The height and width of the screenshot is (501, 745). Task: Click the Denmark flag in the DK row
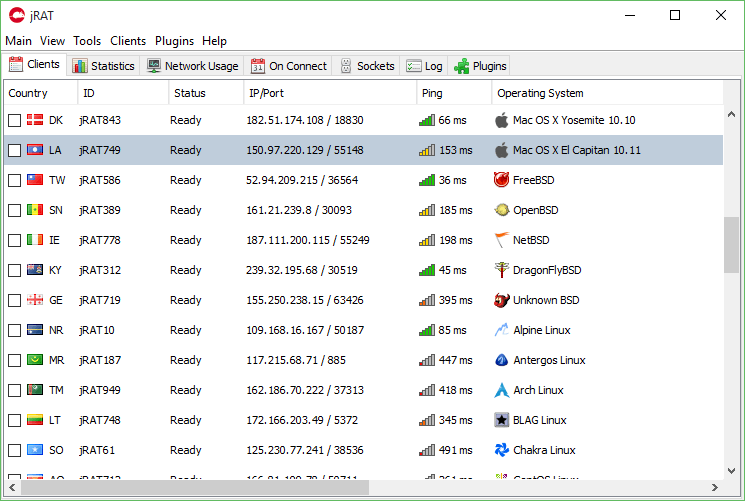[x=35, y=120]
